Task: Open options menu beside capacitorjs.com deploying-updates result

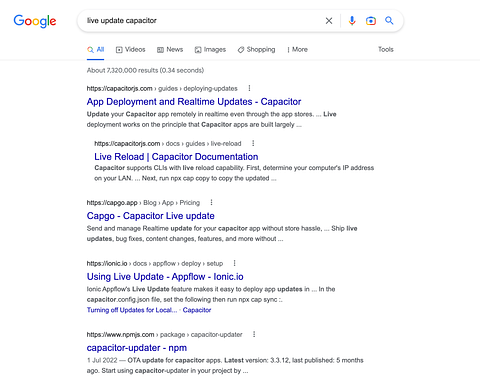Action: [x=249, y=88]
